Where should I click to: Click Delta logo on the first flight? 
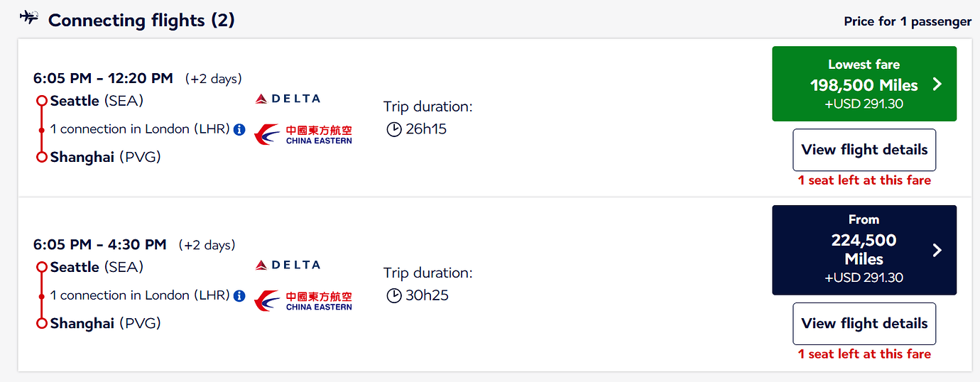pyautogui.click(x=288, y=99)
